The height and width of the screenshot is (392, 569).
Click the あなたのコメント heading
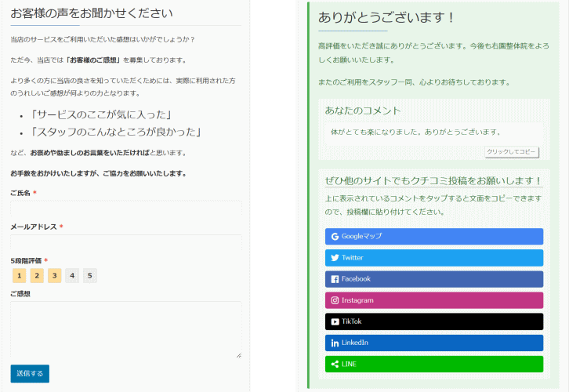(x=363, y=111)
